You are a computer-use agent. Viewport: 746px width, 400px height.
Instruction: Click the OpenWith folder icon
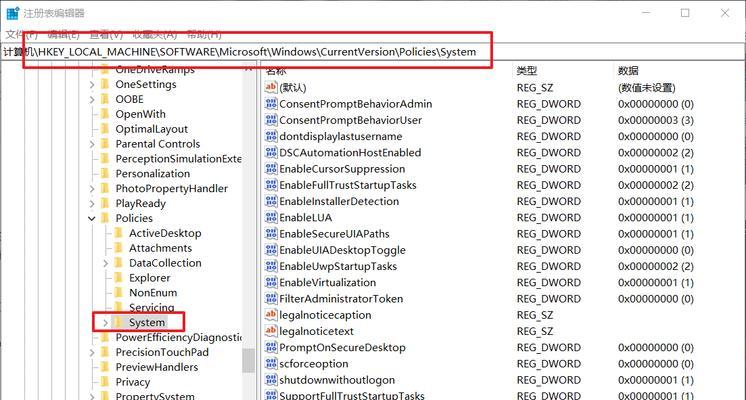click(105, 114)
